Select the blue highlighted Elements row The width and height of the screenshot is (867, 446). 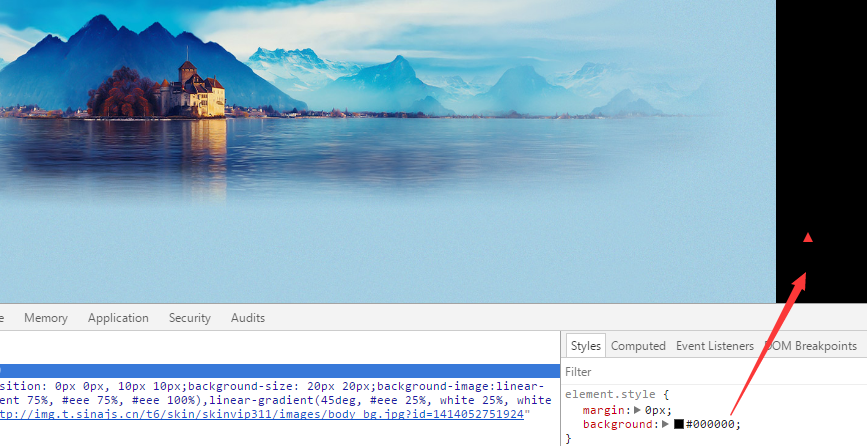(x=280, y=371)
